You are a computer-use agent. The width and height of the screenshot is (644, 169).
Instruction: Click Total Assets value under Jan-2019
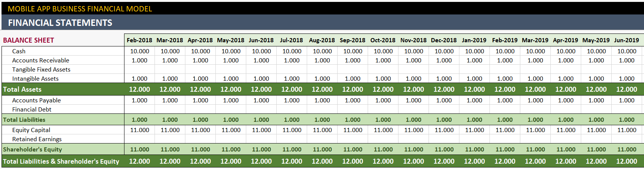click(474, 89)
